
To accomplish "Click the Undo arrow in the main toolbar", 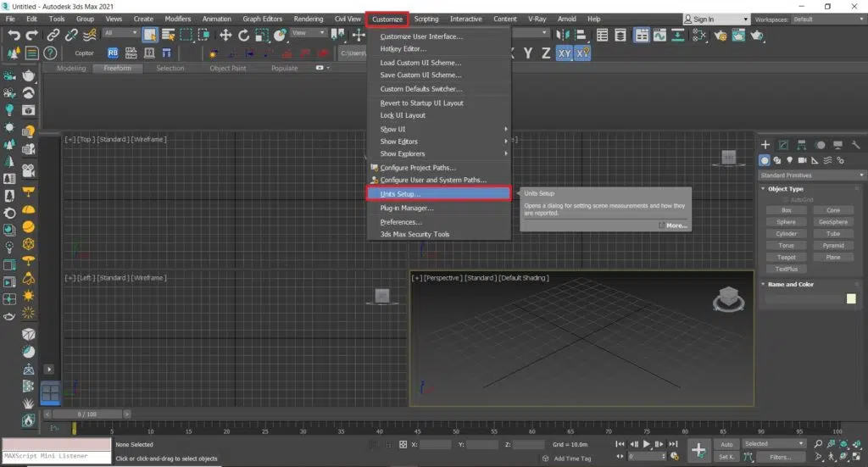I will click(13, 35).
